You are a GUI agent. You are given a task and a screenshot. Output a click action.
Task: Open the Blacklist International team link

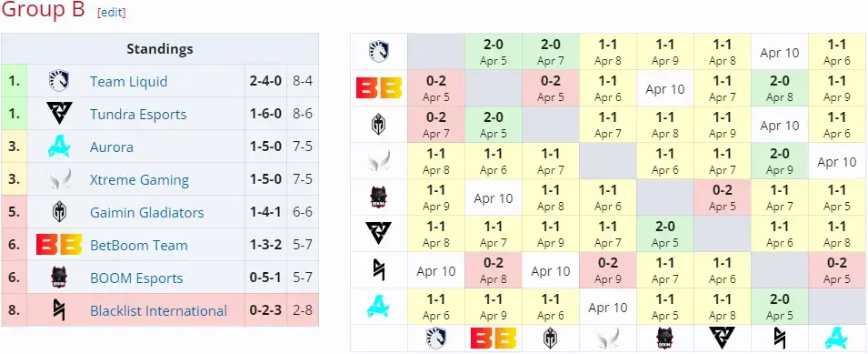[158, 311]
